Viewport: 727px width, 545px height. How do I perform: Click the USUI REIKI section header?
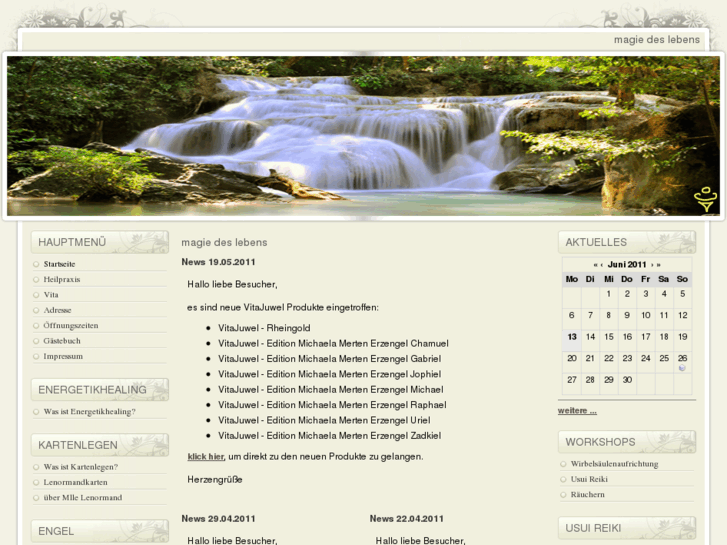(627, 528)
